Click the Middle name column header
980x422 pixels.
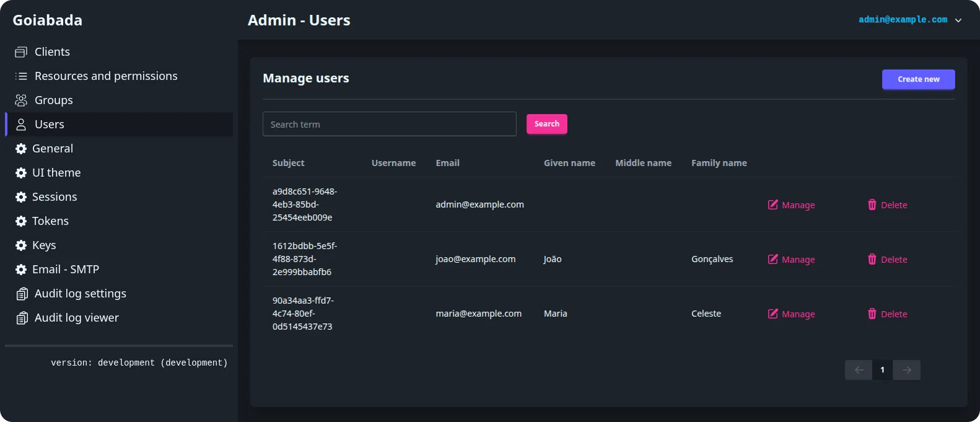tap(644, 163)
